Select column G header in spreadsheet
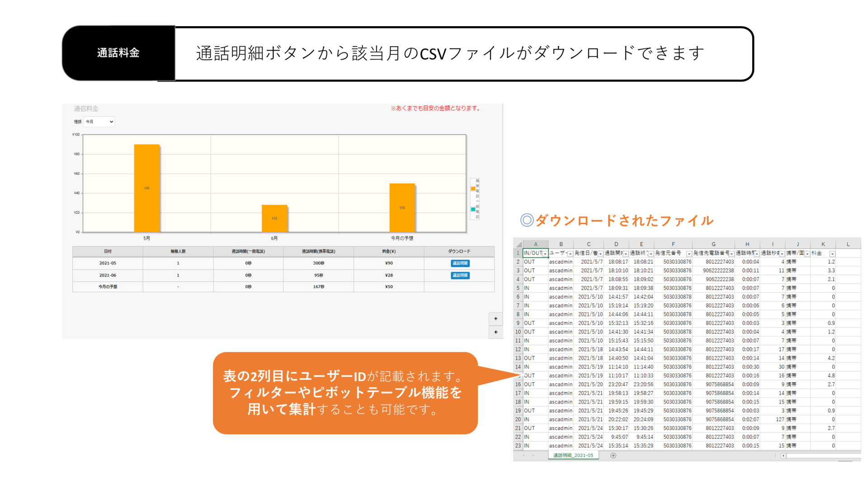868x488 pixels. (713, 244)
